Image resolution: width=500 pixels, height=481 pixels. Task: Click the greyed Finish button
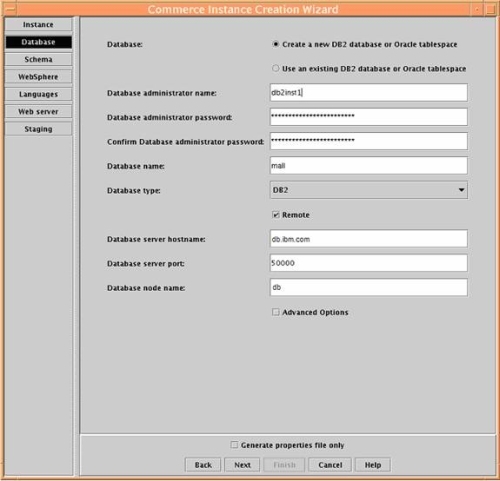284,465
